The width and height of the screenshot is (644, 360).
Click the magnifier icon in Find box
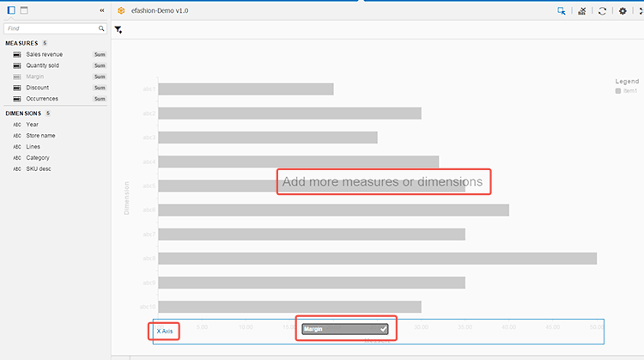coord(101,28)
